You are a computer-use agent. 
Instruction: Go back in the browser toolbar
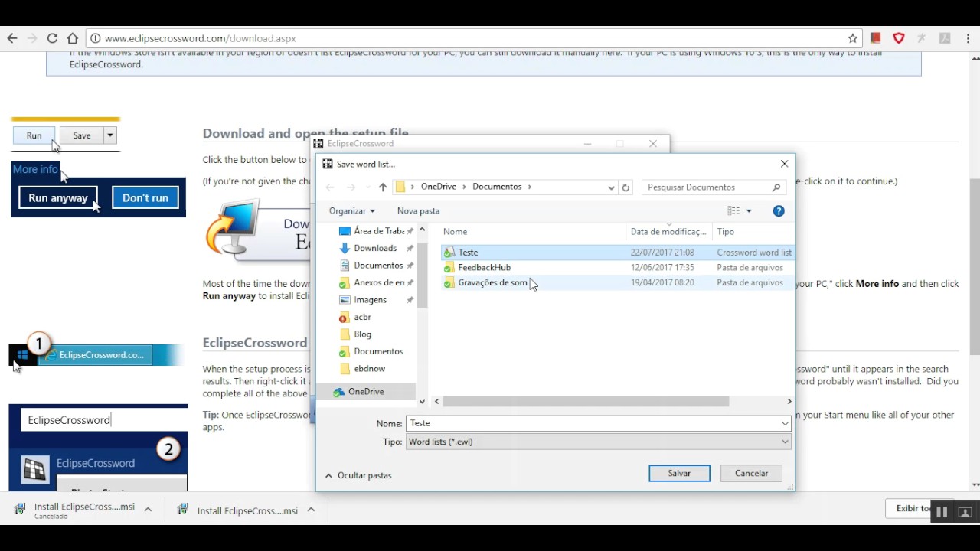pyautogui.click(x=12, y=38)
